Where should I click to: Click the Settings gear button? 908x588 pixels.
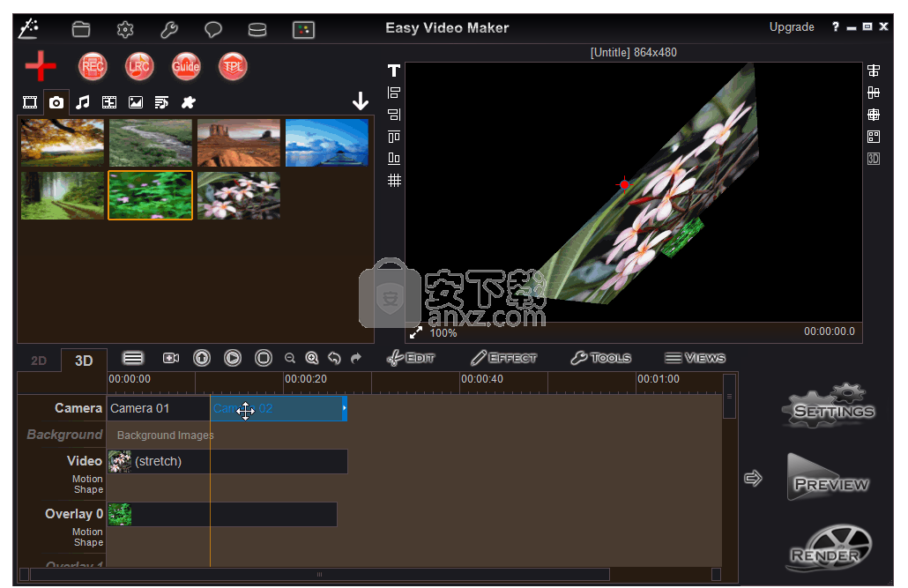point(829,407)
